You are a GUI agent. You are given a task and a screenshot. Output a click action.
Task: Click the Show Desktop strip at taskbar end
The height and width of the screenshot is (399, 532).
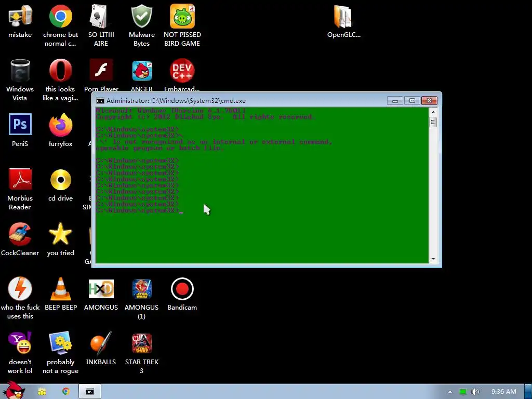coord(528,392)
